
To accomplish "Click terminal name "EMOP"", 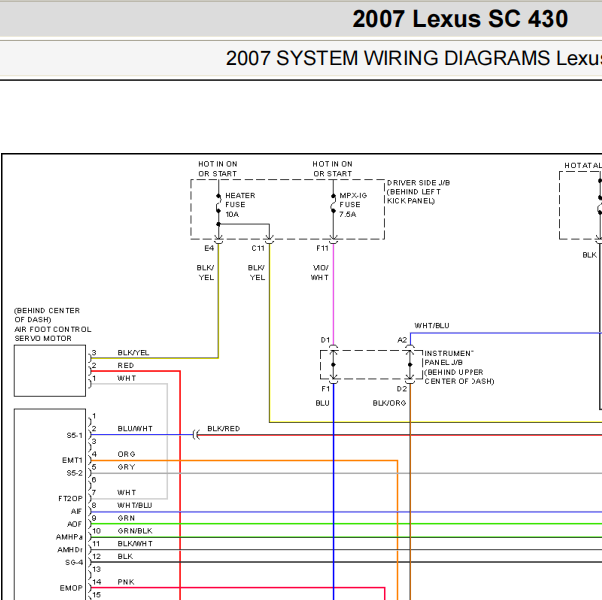I will [x=71, y=588].
